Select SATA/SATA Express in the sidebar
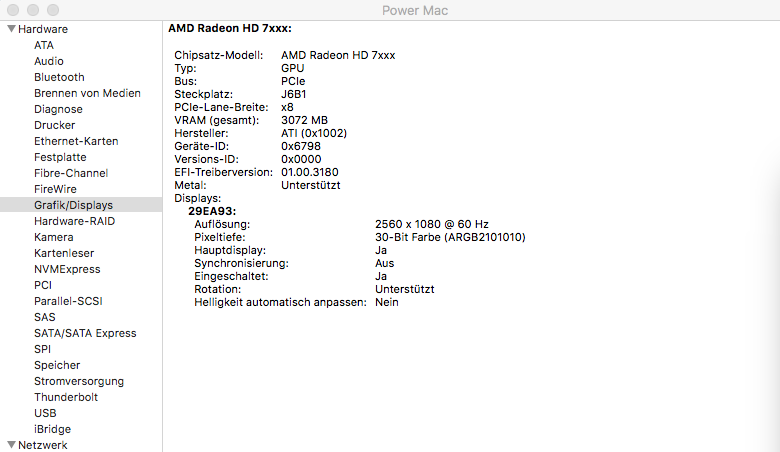Image resolution: width=780 pixels, height=452 pixels. coord(85,333)
